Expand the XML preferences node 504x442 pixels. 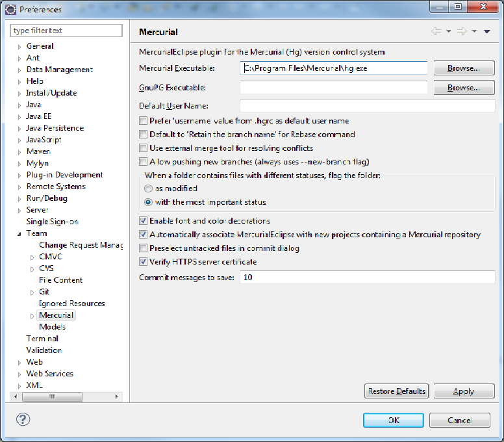tap(19, 386)
